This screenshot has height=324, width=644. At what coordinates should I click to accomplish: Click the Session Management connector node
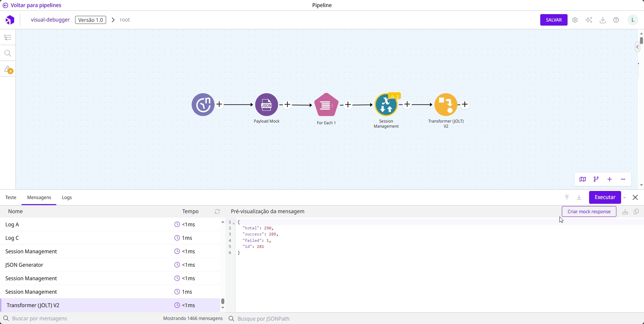click(386, 105)
